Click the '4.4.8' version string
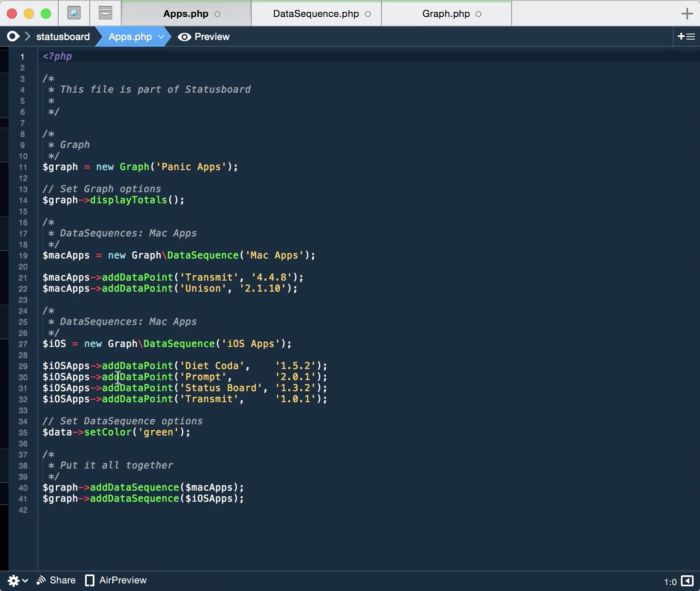Screen dimensions: 700x591 coord(272,277)
